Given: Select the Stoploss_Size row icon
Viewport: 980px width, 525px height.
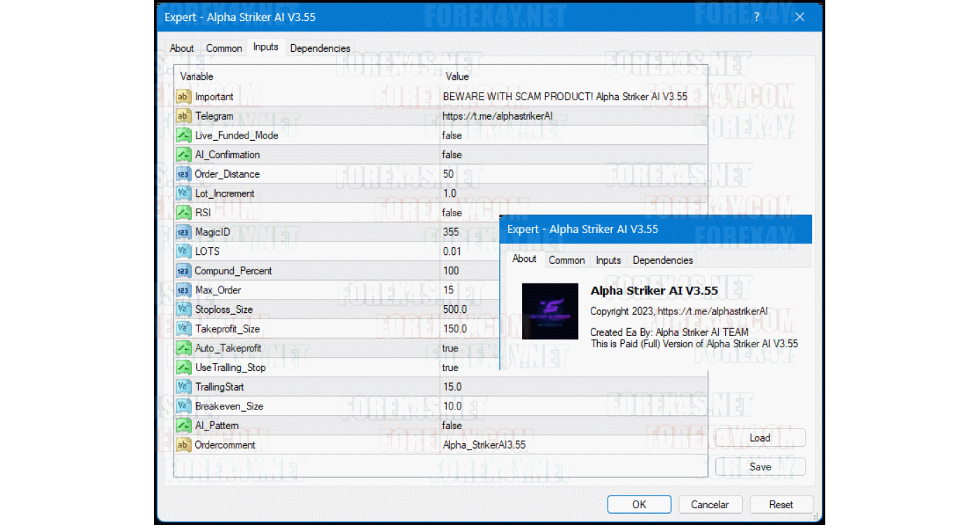Looking at the screenshot, I should 183,309.
